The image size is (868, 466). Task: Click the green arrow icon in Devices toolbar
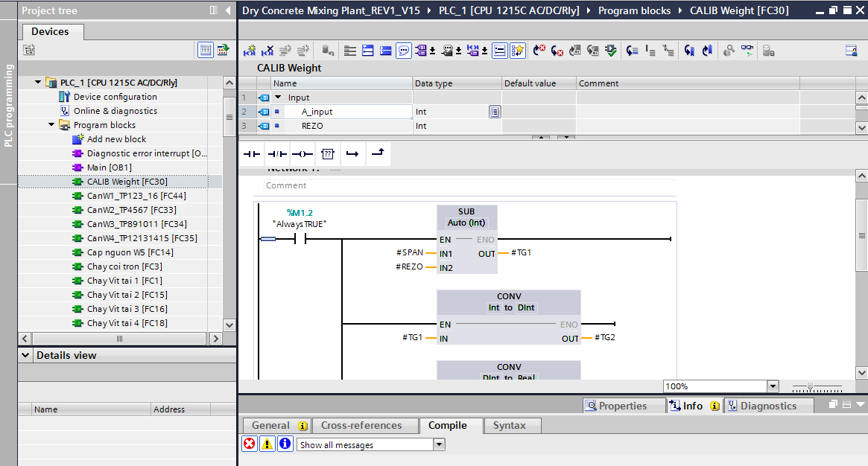coord(223,51)
